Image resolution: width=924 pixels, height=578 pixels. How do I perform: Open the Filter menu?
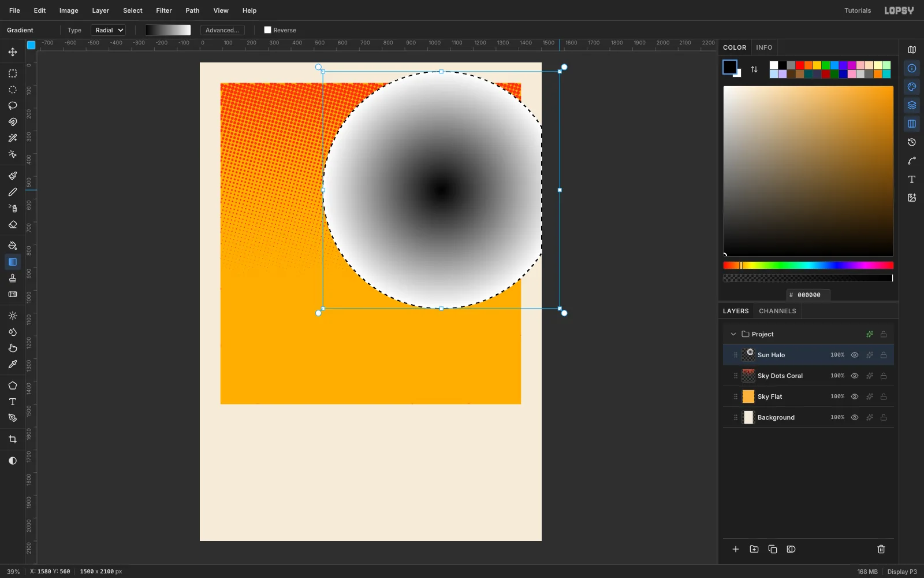click(x=164, y=10)
